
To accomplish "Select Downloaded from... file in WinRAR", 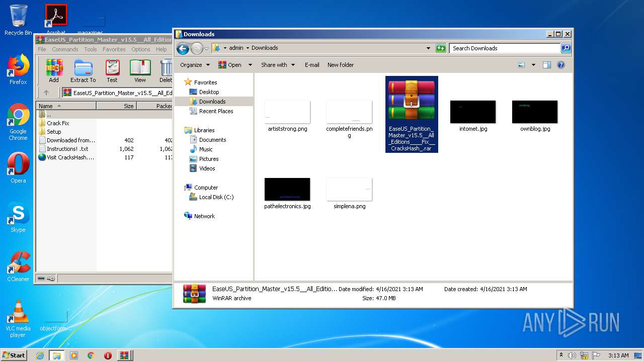I will point(71,140).
